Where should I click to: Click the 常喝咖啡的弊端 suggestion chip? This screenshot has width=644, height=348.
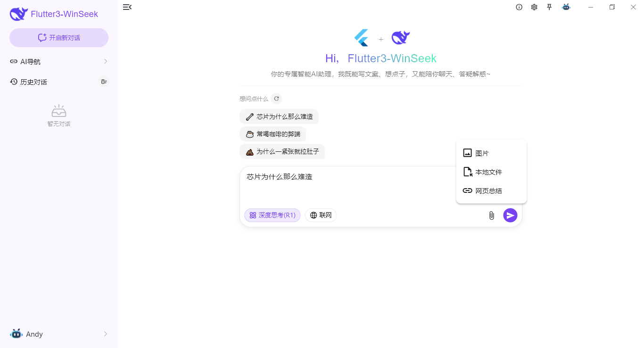click(273, 134)
